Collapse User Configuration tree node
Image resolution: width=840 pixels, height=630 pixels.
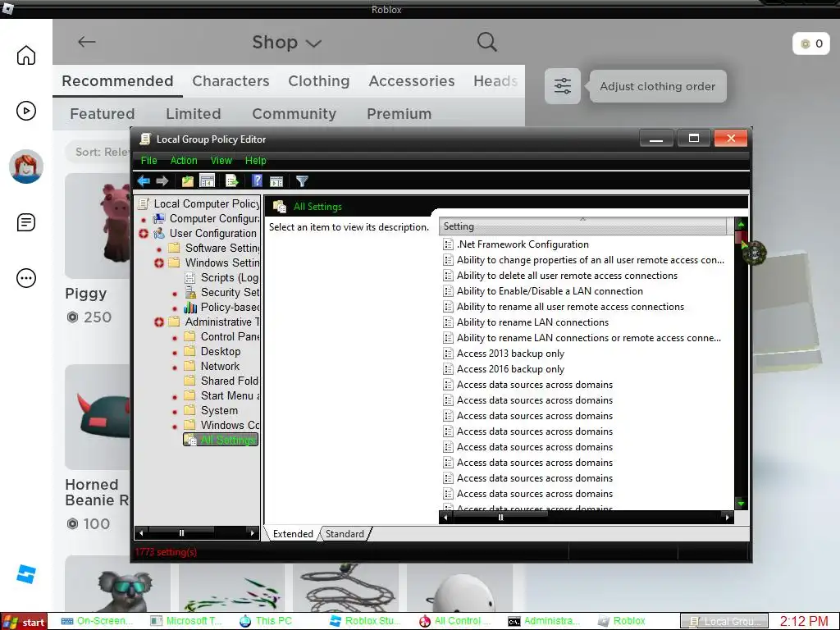(x=143, y=234)
